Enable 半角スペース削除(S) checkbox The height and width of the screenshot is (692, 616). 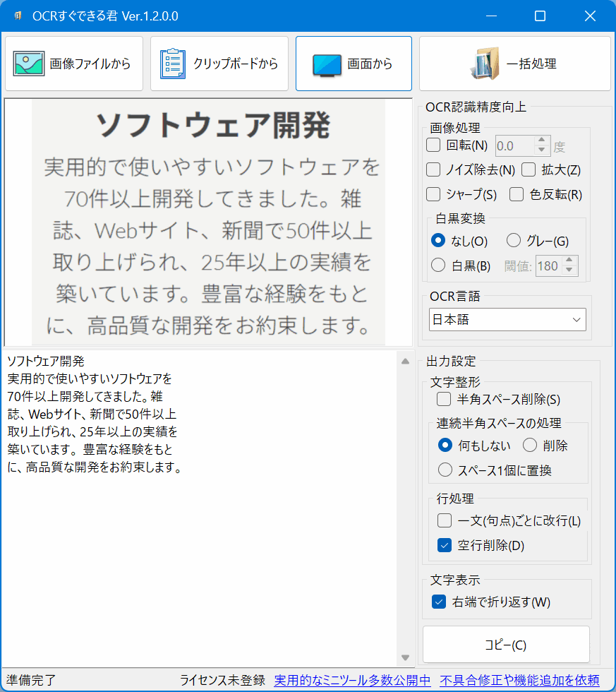444,400
